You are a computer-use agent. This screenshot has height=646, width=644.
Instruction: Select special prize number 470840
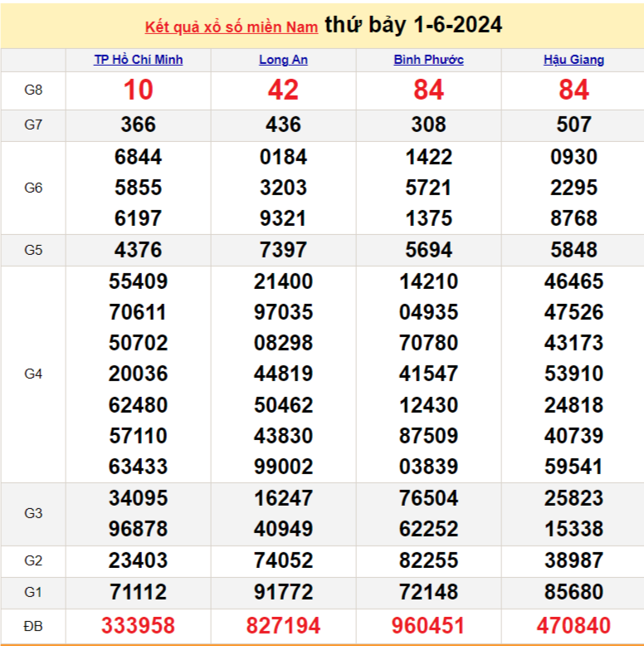[574, 626]
